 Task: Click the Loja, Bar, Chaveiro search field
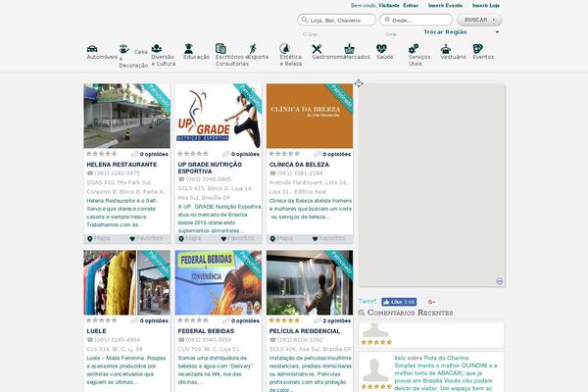336,20
